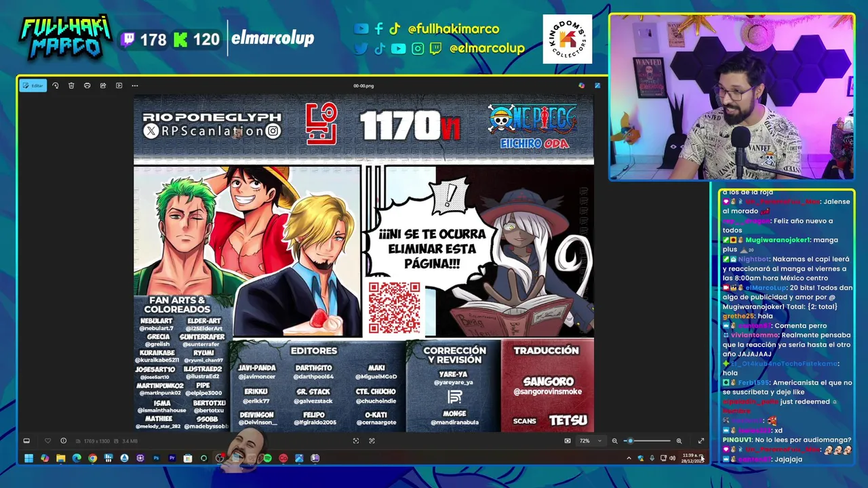
Task: Rotate the image with the rotate icon
Action: point(56,85)
